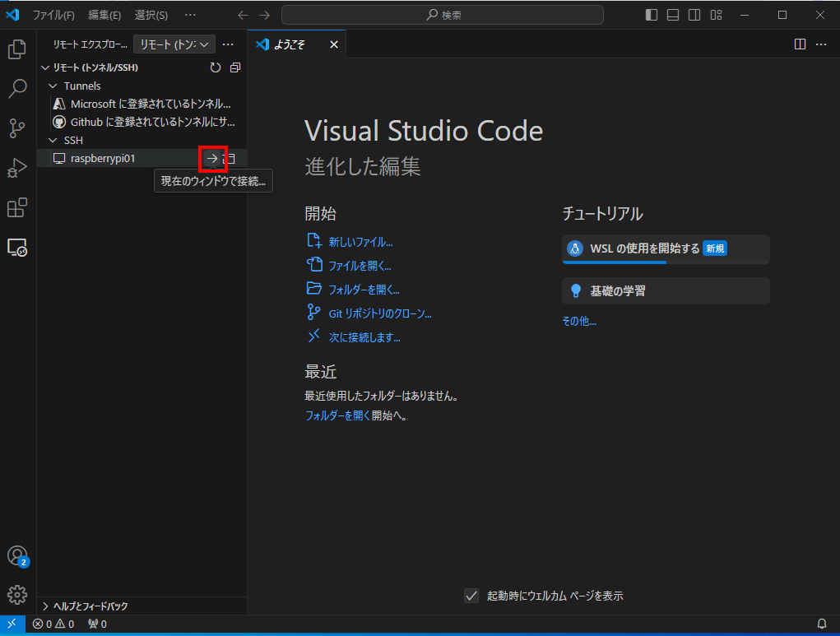Open the Run and Debug view

coord(17,168)
